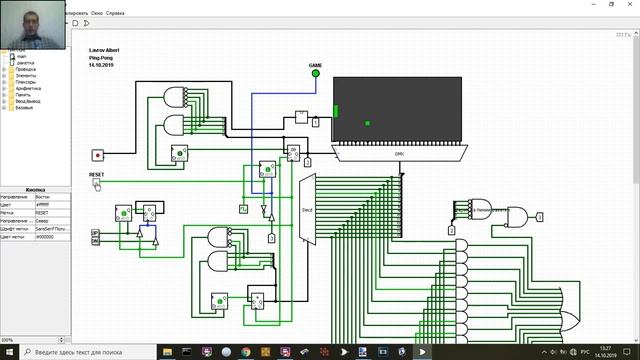Screen dimensions: 640x360
Task: Click the clock component square-wave icon
Action: 243,209
